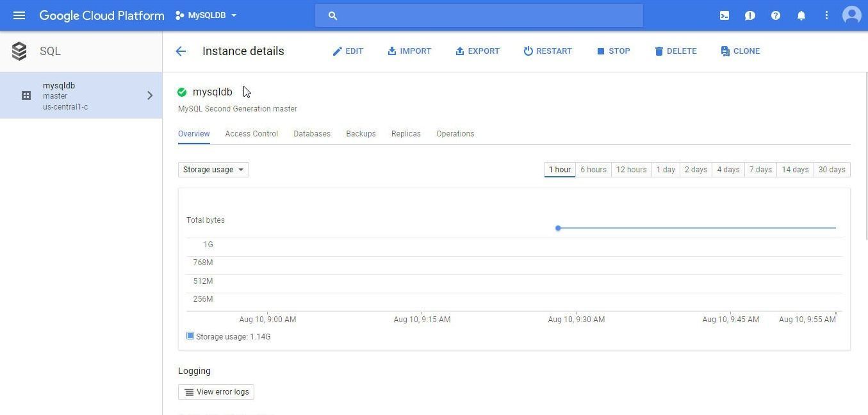Image resolution: width=868 pixels, height=415 pixels.
Task: Select the 2 days time range
Action: click(x=696, y=170)
